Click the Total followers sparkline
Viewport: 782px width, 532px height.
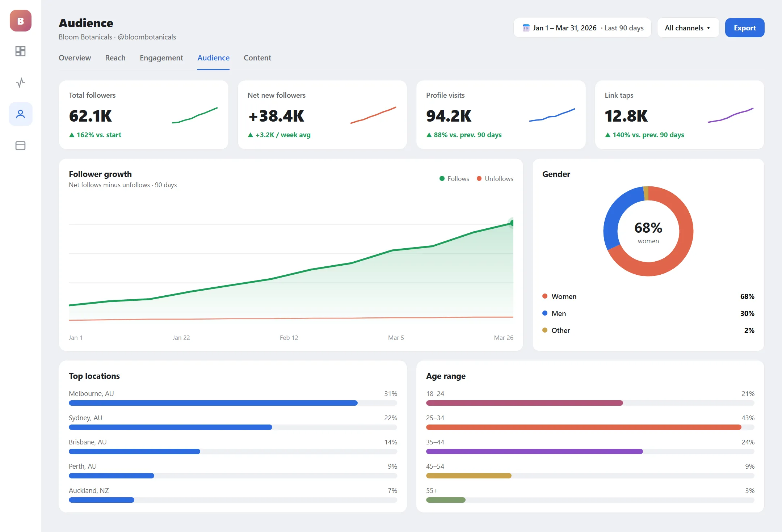tap(195, 115)
